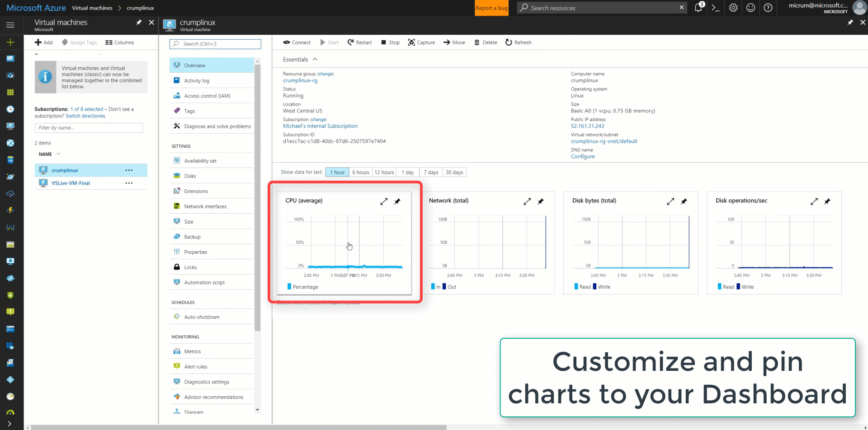
Task: Refresh the virtual machine overview
Action: pos(519,42)
